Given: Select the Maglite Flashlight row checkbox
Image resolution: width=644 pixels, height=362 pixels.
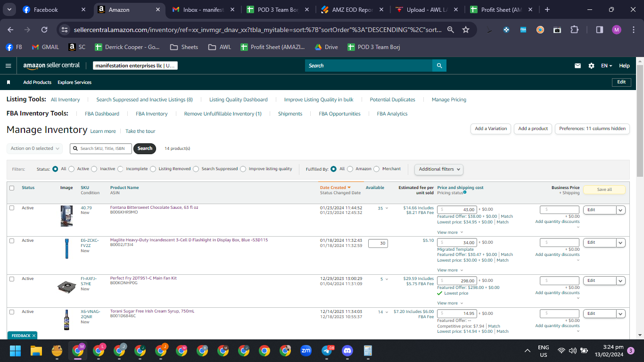Looking at the screenshot, I should pos(12,240).
